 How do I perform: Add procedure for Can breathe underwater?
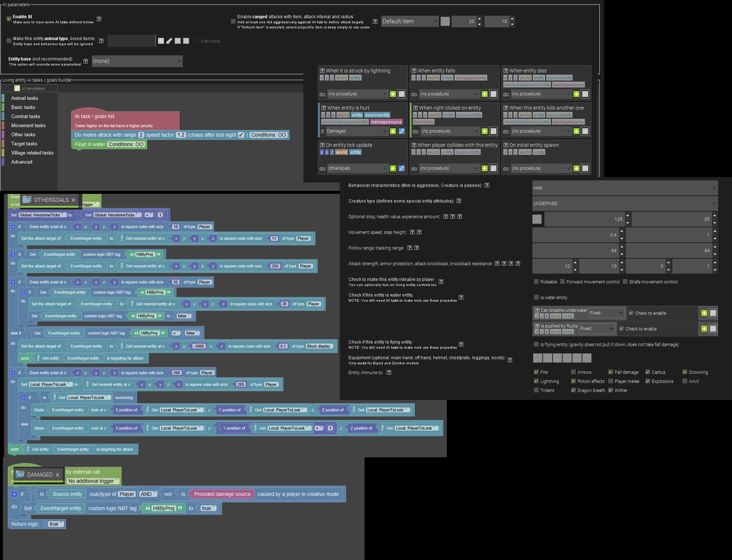(x=704, y=313)
